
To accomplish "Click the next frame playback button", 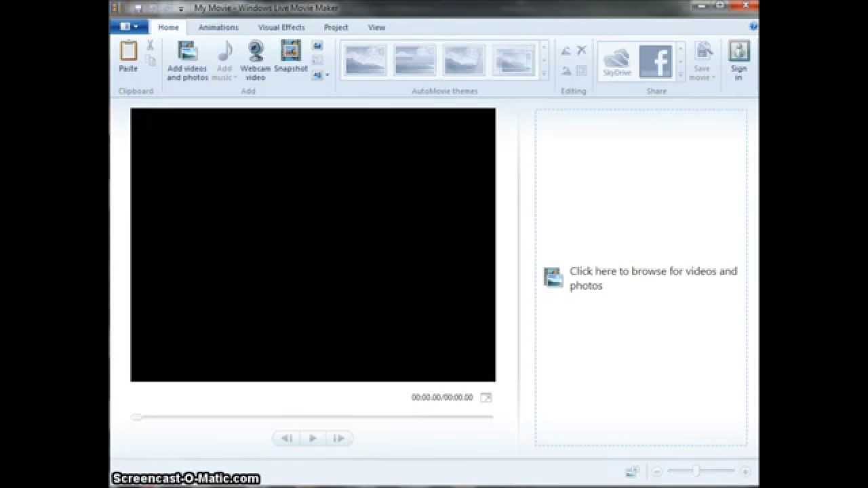I will 338,439.
